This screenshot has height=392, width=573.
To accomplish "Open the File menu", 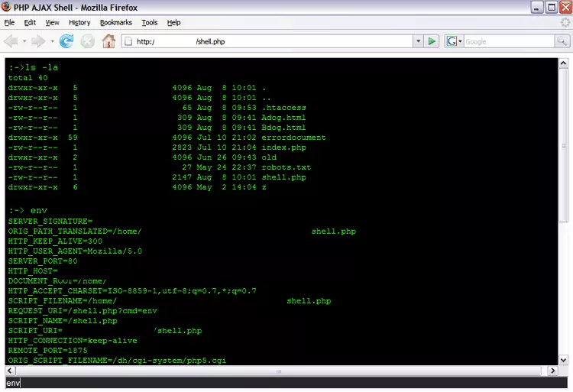I will click(9, 22).
